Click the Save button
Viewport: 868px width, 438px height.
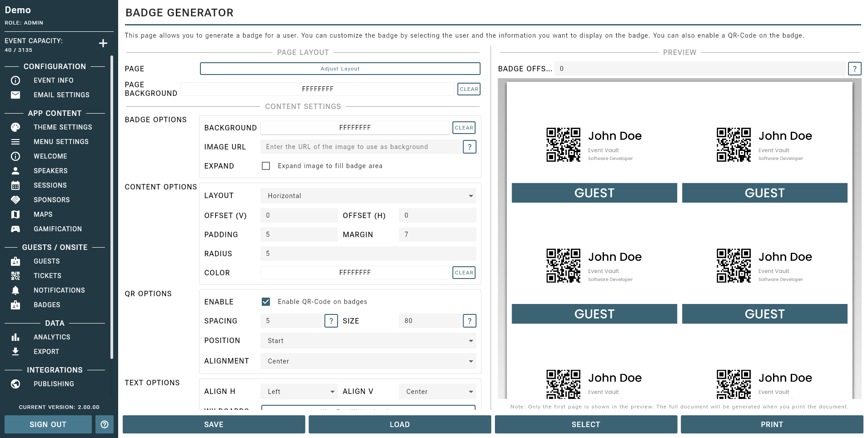click(214, 424)
